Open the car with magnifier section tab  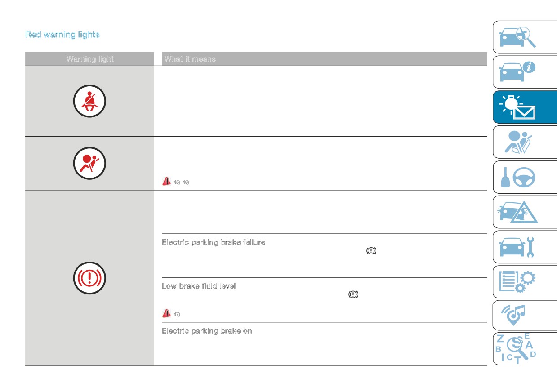(x=525, y=37)
